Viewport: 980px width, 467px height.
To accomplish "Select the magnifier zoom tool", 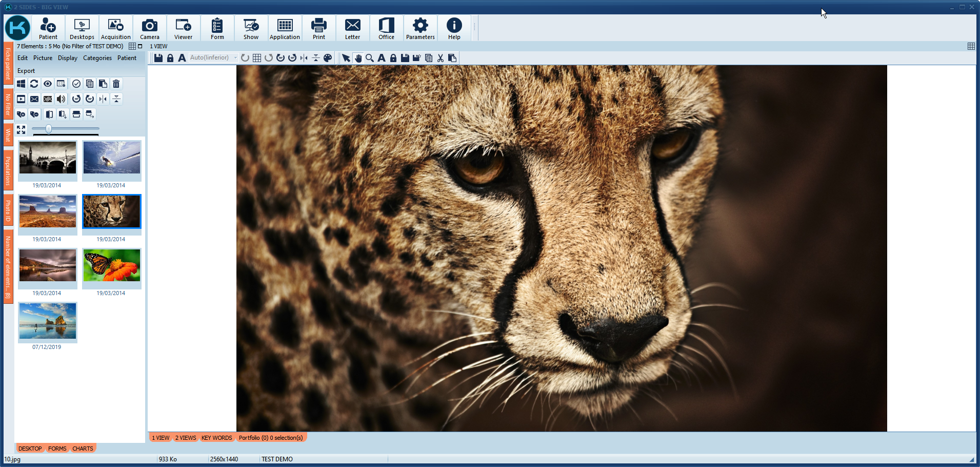I will tap(369, 58).
